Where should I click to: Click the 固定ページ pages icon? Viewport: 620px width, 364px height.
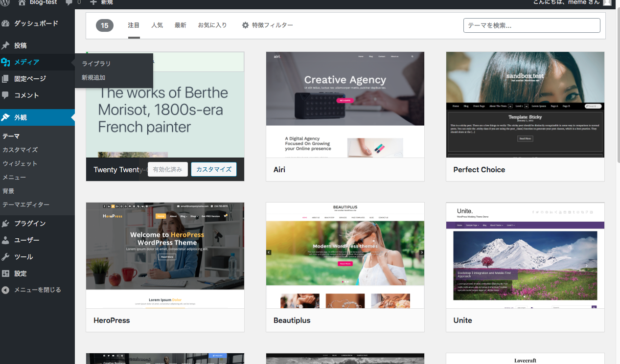pos(5,79)
